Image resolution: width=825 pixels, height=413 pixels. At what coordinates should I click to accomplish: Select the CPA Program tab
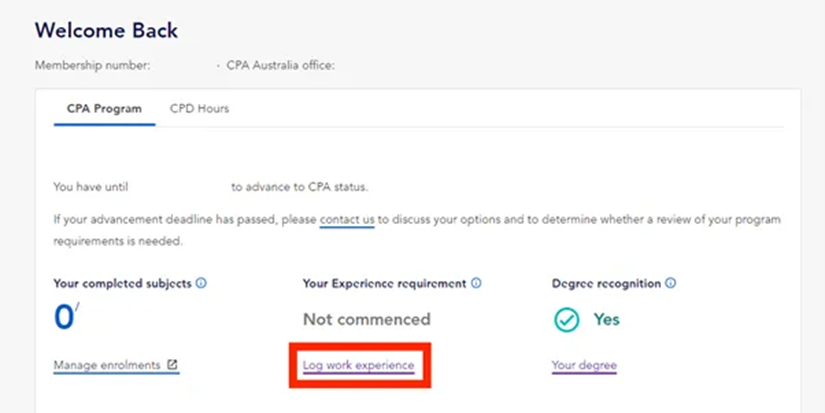(104, 108)
